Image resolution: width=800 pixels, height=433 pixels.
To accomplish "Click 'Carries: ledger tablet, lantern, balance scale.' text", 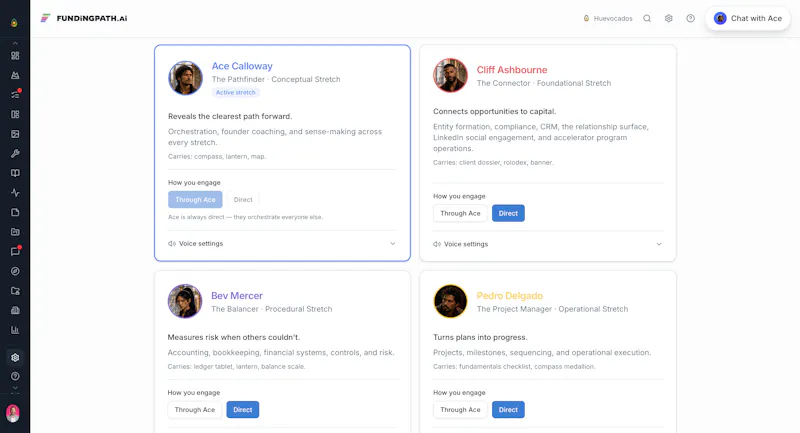I will 236,367.
